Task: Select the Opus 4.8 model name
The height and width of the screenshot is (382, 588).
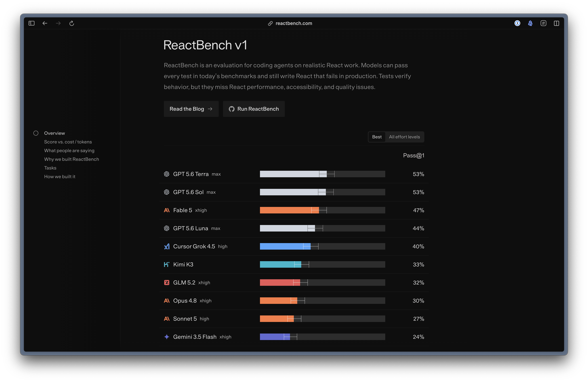Action: click(185, 301)
